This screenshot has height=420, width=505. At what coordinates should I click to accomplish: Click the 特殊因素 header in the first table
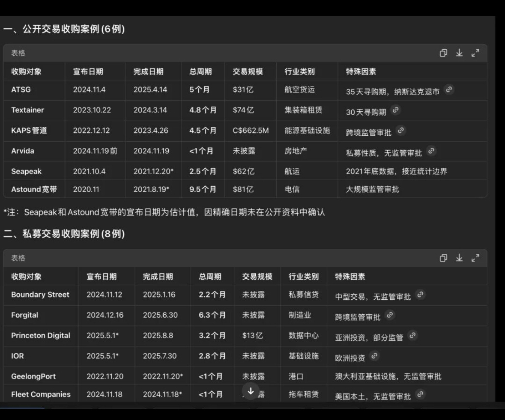coord(361,71)
